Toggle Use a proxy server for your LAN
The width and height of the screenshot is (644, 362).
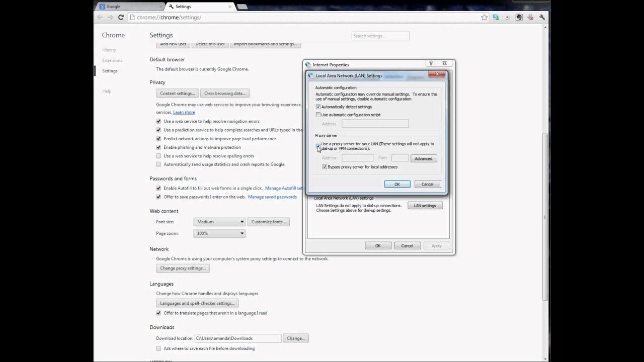click(x=318, y=146)
